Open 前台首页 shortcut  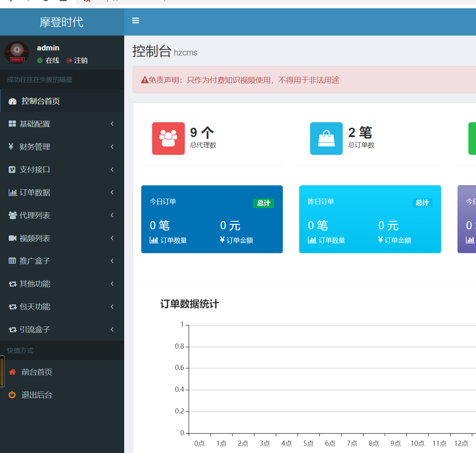tap(36, 372)
